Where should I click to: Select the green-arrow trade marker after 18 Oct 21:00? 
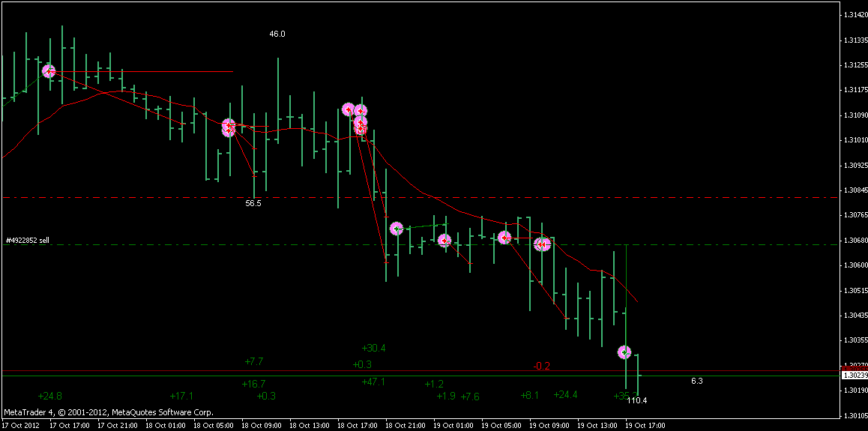(x=397, y=228)
